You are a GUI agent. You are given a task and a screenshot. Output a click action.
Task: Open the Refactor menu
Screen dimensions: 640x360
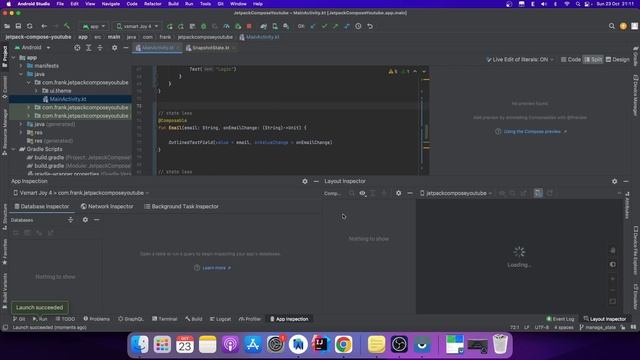(x=153, y=4)
